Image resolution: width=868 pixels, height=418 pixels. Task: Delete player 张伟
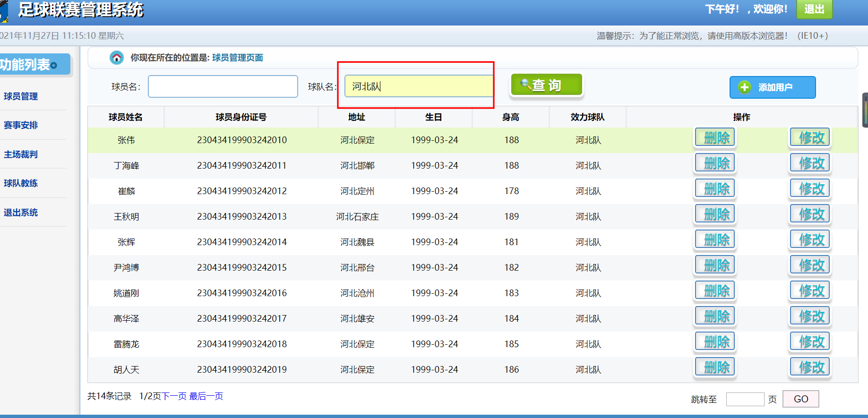click(x=715, y=137)
